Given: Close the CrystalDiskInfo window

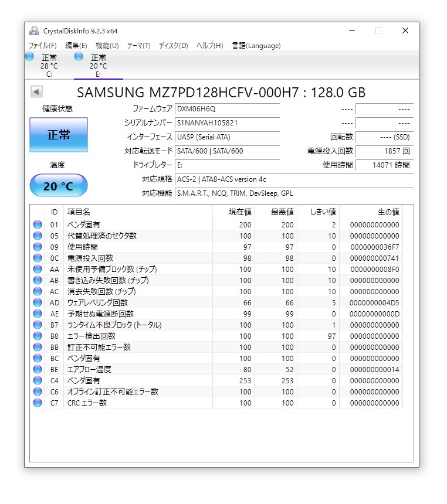Looking at the screenshot, I should pyautogui.click(x=405, y=30).
